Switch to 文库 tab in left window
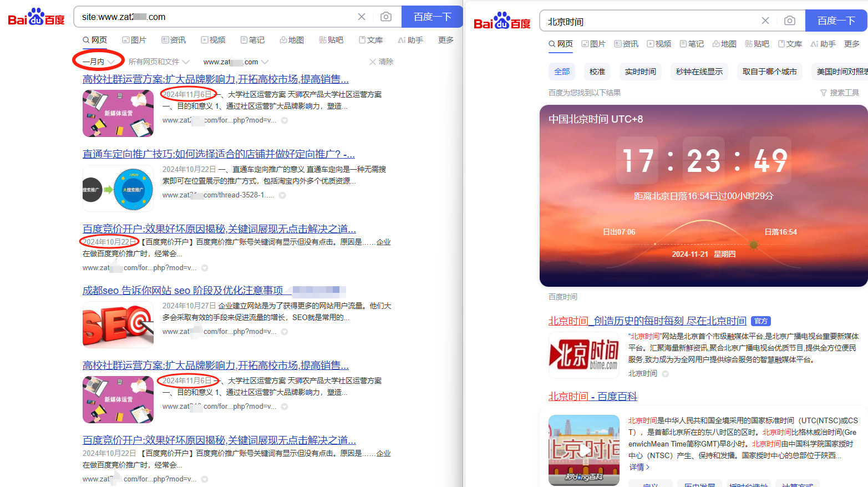 click(370, 40)
